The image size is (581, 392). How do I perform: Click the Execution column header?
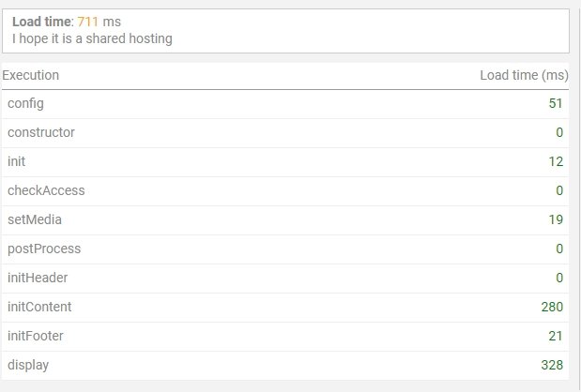[31, 75]
